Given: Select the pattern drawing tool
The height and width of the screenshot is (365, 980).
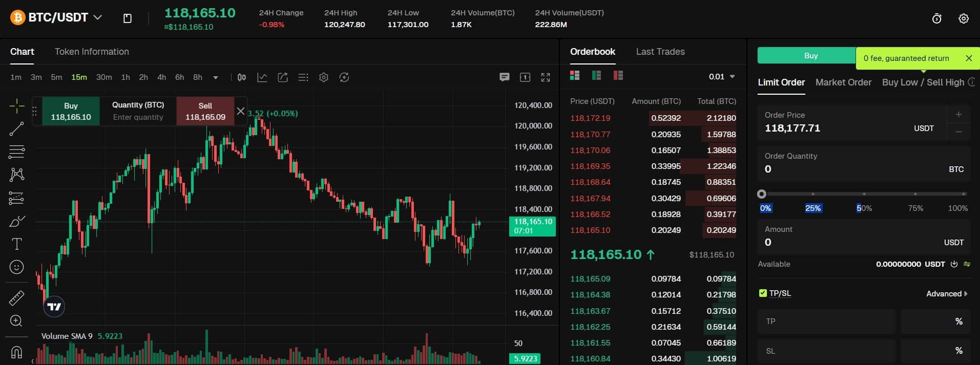Looking at the screenshot, I should click(17, 175).
